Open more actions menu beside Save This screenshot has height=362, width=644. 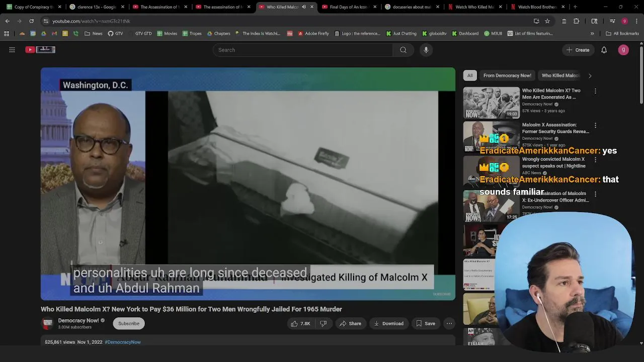449,324
